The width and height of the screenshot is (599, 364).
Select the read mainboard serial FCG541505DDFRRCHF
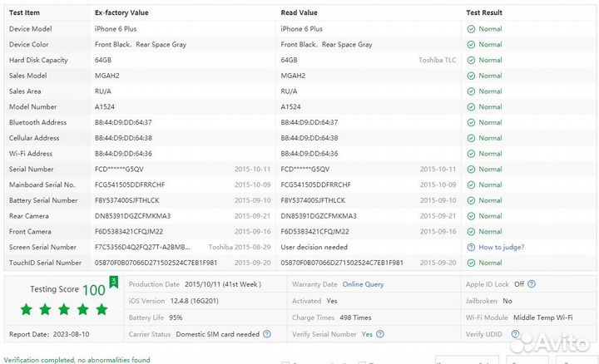click(315, 184)
